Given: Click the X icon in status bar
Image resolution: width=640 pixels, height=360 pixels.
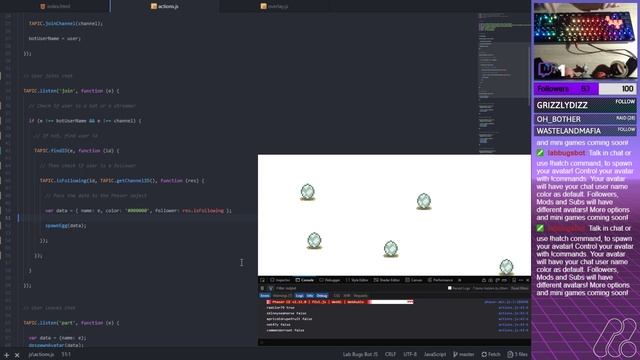Looking at the screenshot, I should (17, 355).
